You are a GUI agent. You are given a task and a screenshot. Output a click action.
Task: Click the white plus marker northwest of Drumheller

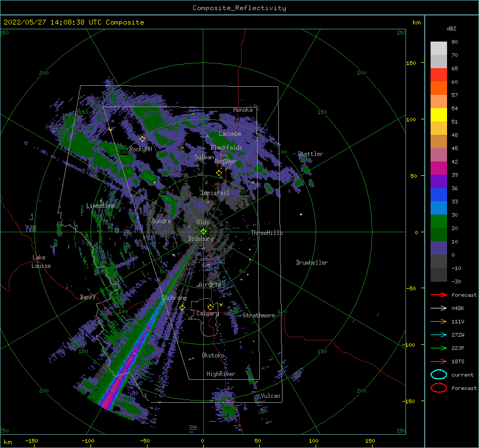pos(301,214)
